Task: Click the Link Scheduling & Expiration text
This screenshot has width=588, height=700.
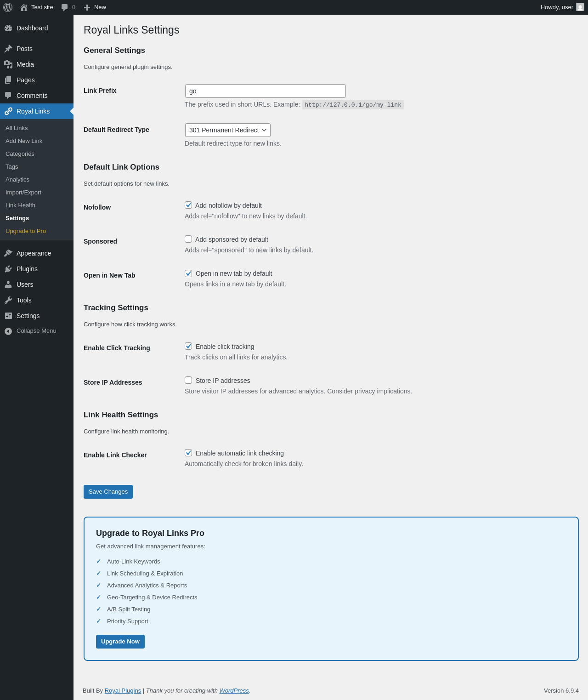Action: pos(145,574)
